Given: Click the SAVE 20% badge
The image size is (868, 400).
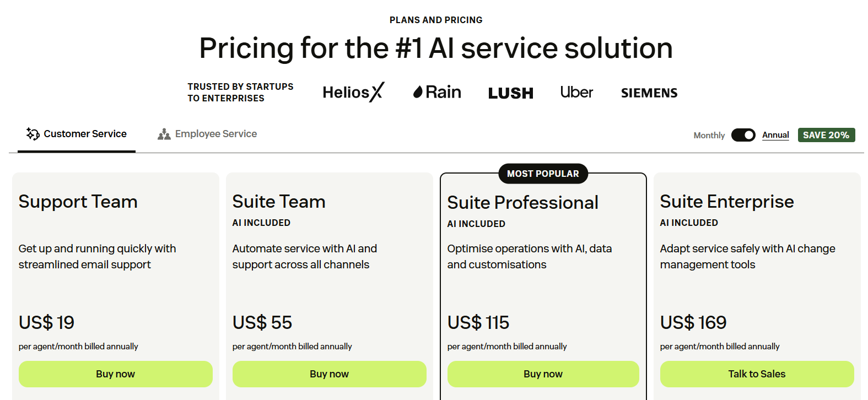Looking at the screenshot, I should click(x=826, y=135).
